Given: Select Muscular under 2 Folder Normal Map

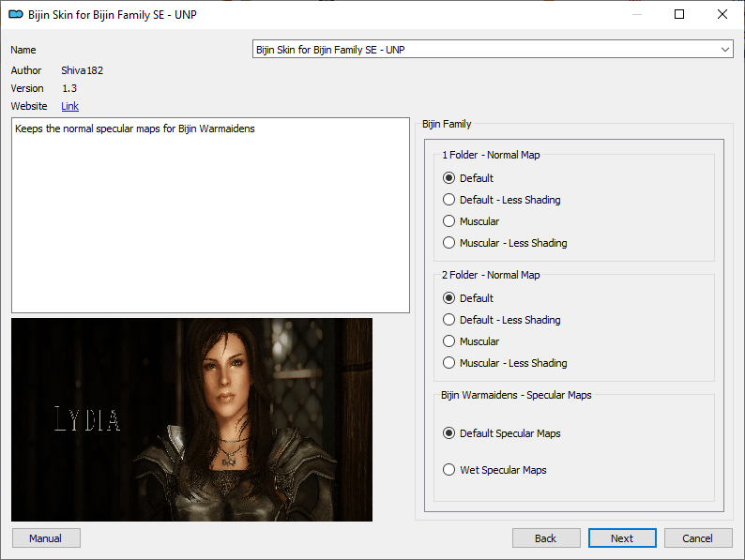Looking at the screenshot, I should click(x=471, y=341).
